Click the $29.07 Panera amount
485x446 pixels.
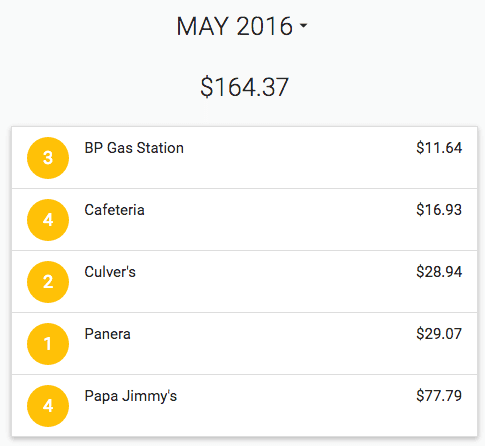[x=439, y=334]
